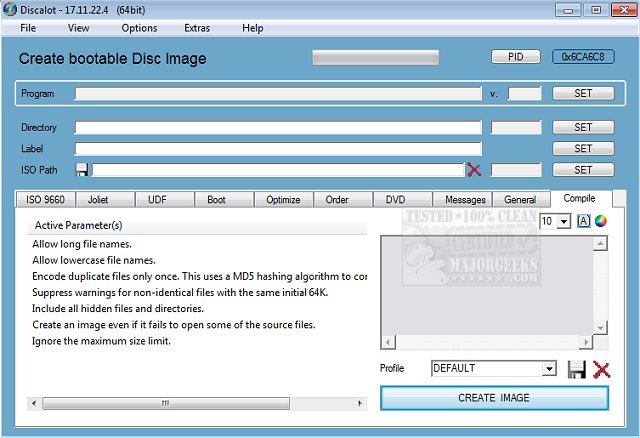This screenshot has width=640, height=438.
Task: Switch to the UDF tab
Action: coord(165,200)
